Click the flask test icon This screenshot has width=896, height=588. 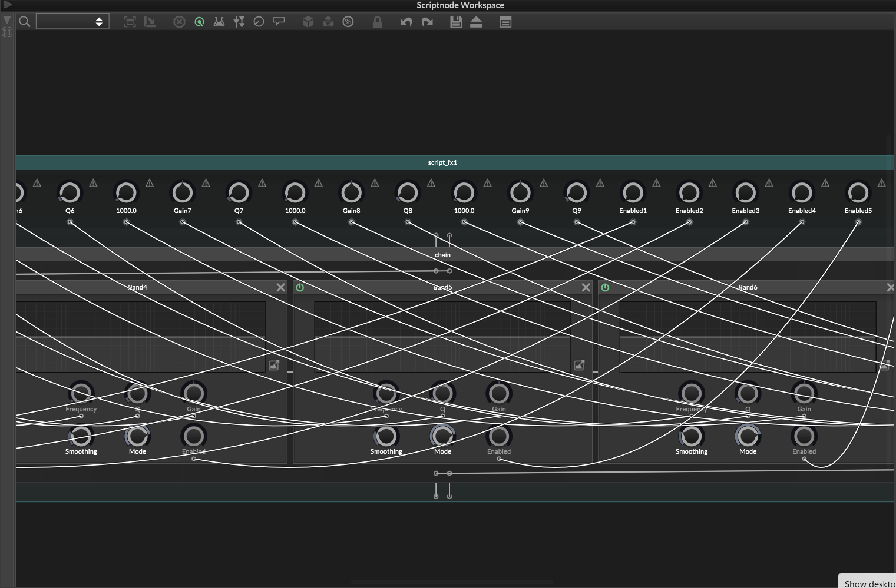tap(219, 22)
